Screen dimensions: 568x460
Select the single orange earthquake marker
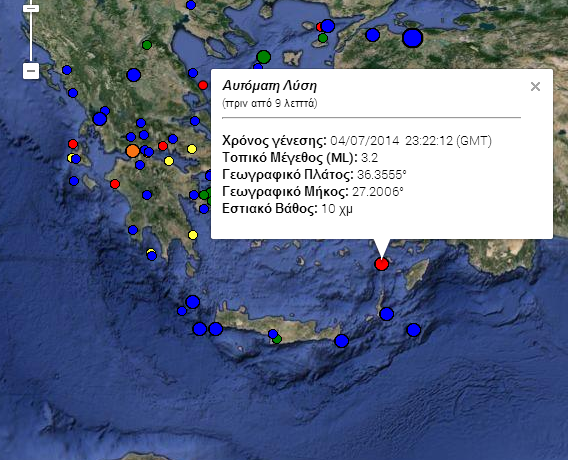point(133,151)
